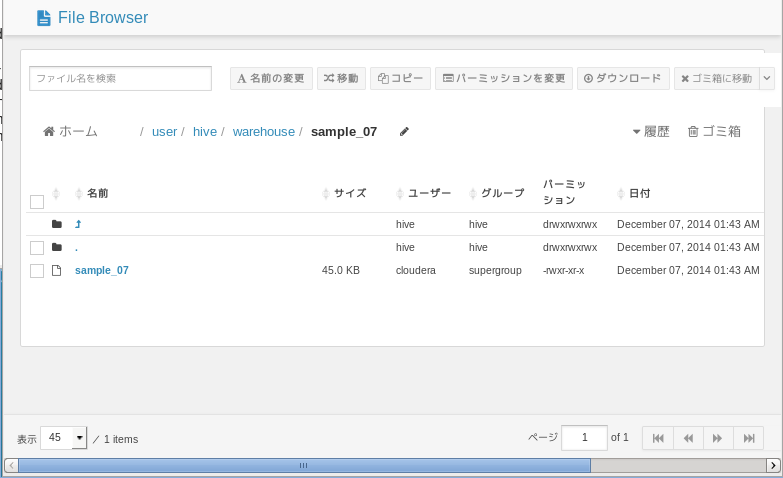Go to ホーム home directory
The height and width of the screenshot is (478, 783).
70,131
